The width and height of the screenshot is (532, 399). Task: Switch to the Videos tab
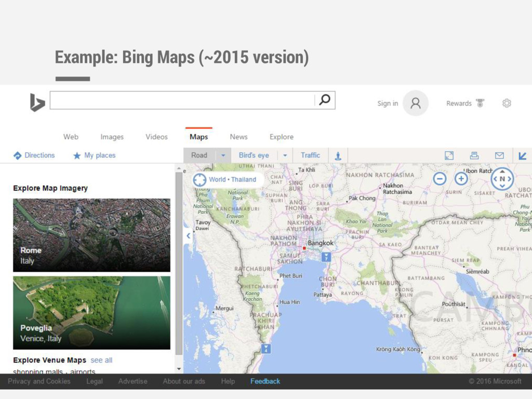[156, 137]
